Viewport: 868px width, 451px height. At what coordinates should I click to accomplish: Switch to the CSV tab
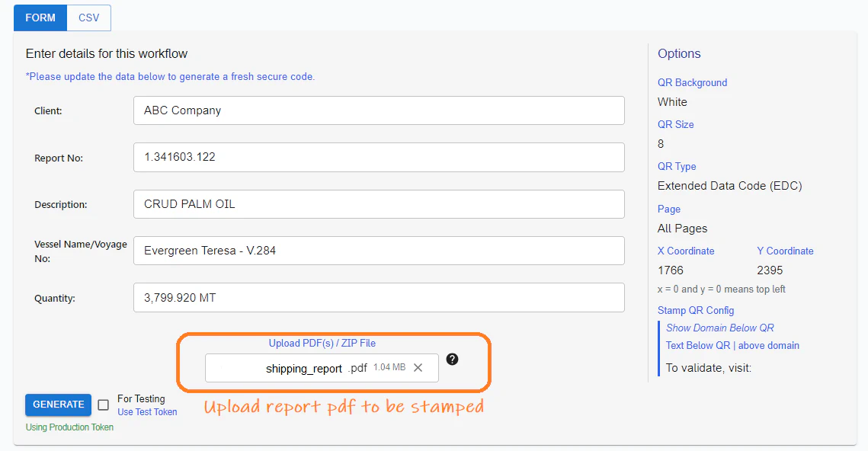[x=88, y=18]
